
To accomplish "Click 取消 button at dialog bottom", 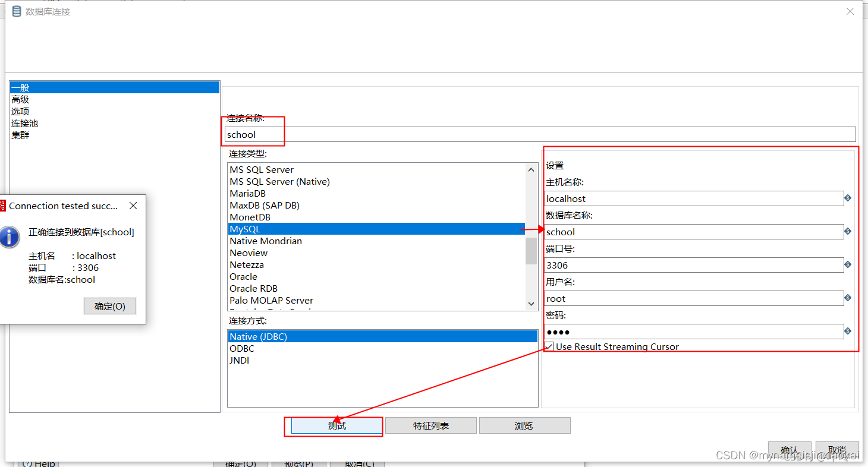I will pos(837,450).
